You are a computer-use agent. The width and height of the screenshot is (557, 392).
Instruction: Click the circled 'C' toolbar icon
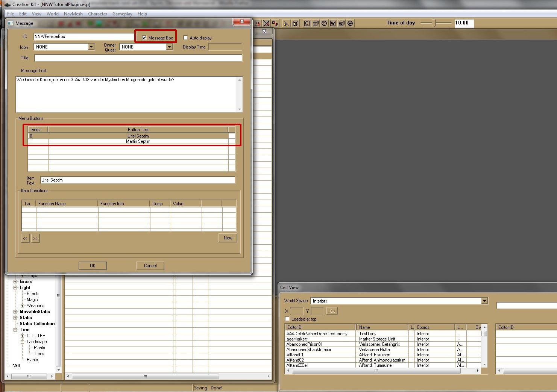tap(324, 23)
